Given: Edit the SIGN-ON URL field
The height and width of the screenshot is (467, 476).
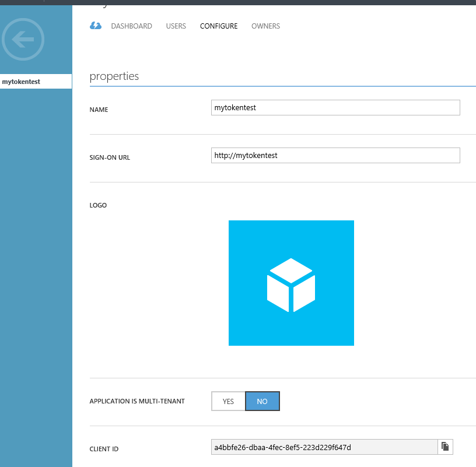Looking at the screenshot, I should click(335, 155).
